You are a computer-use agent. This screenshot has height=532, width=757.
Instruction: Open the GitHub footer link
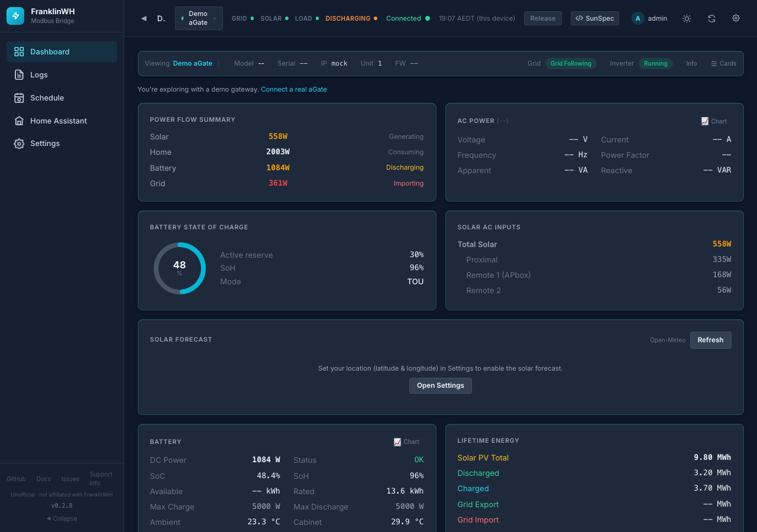pyautogui.click(x=16, y=479)
